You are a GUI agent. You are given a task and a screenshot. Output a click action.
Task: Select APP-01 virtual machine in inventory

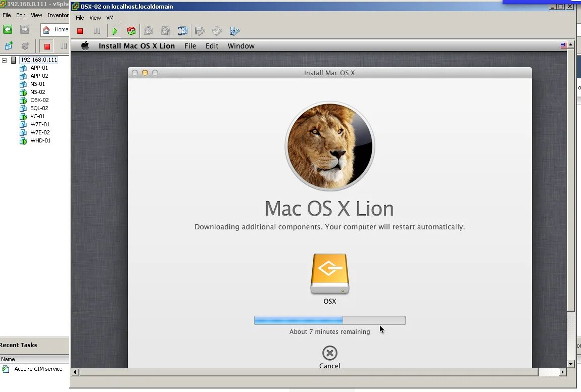point(39,68)
